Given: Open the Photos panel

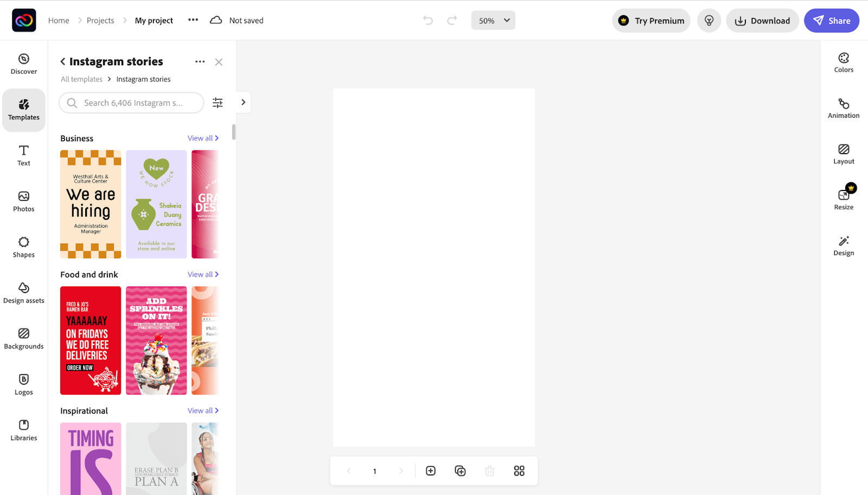Looking at the screenshot, I should (23, 201).
